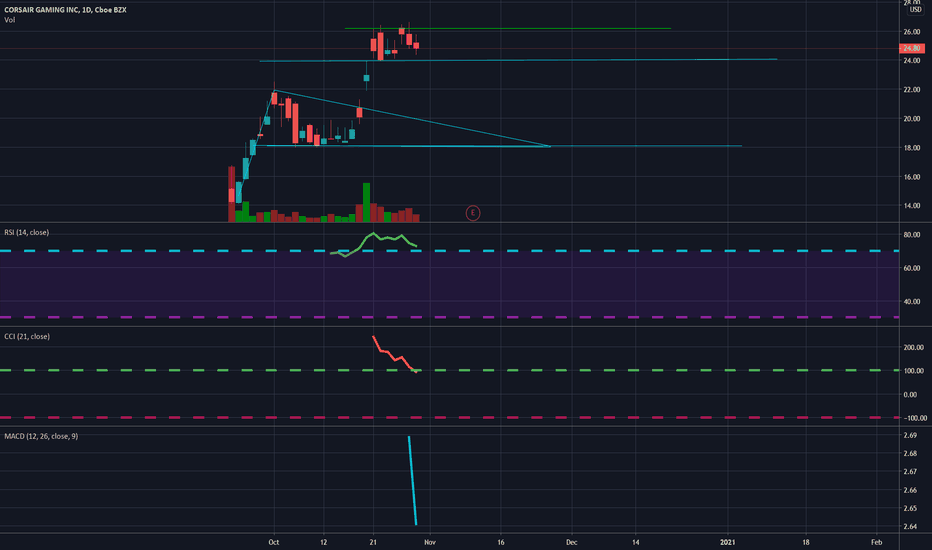Image resolution: width=932 pixels, height=550 pixels.
Task: Select the 'CCI (21, close)' indicator label
Action: click(27, 337)
